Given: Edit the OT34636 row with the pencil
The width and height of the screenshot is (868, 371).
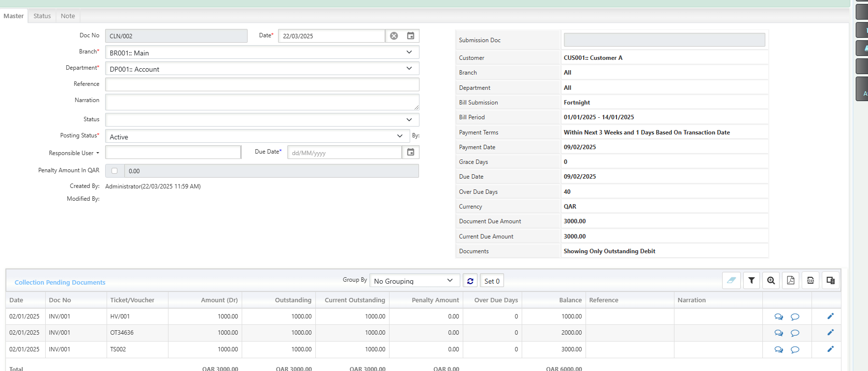Looking at the screenshot, I should pyautogui.click(x=831, y=332).
